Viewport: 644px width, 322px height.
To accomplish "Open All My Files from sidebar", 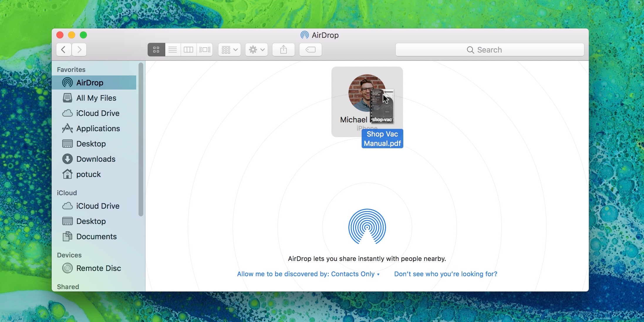I will tap(96, 98).
